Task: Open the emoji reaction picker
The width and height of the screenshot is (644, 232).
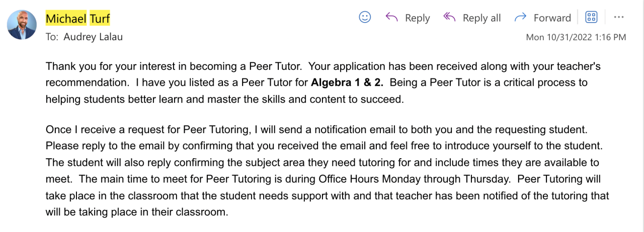Action: (x=365, y=17)
